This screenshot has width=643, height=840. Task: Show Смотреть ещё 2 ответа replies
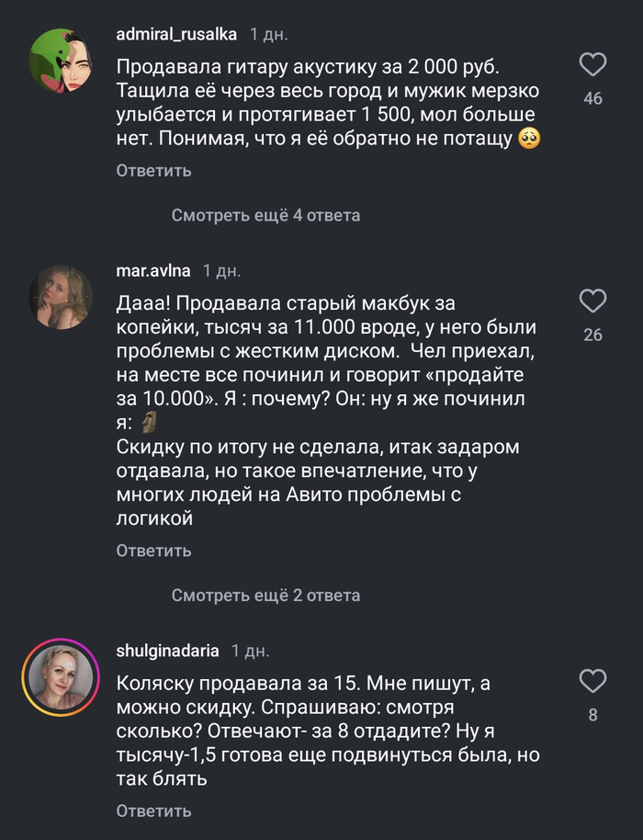point(265,596)
